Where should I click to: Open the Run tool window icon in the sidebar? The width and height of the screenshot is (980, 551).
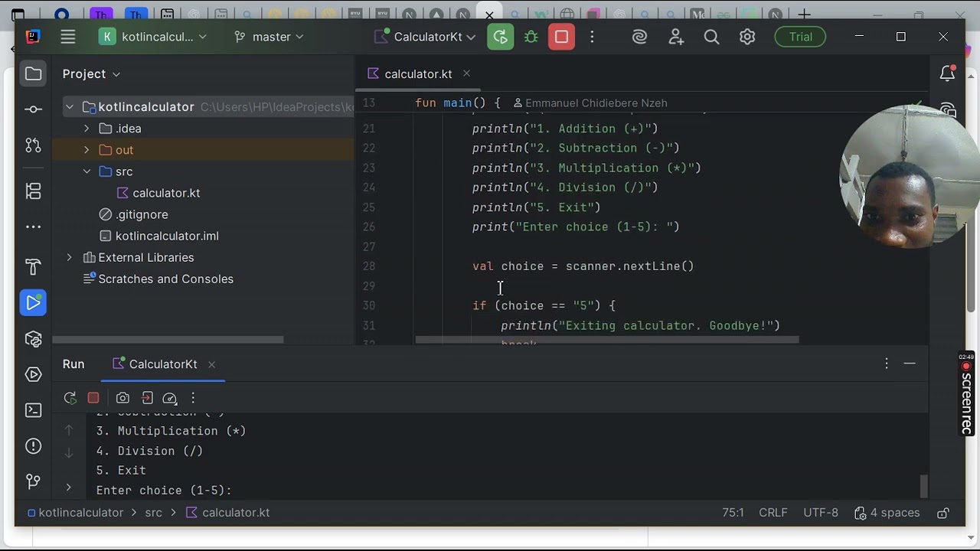[x=33, y=303]
